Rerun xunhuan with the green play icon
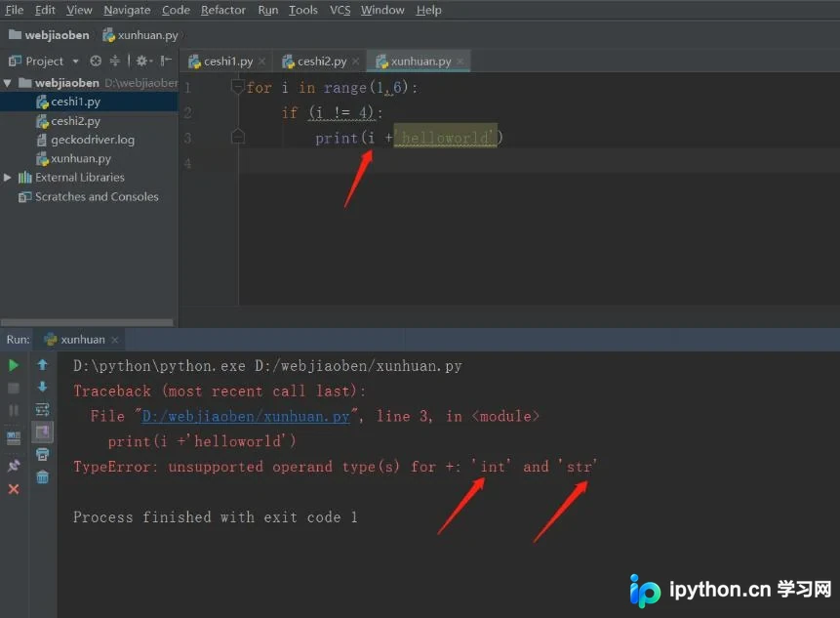This screenshot has width=840, height=618. [x=14, y=365]
